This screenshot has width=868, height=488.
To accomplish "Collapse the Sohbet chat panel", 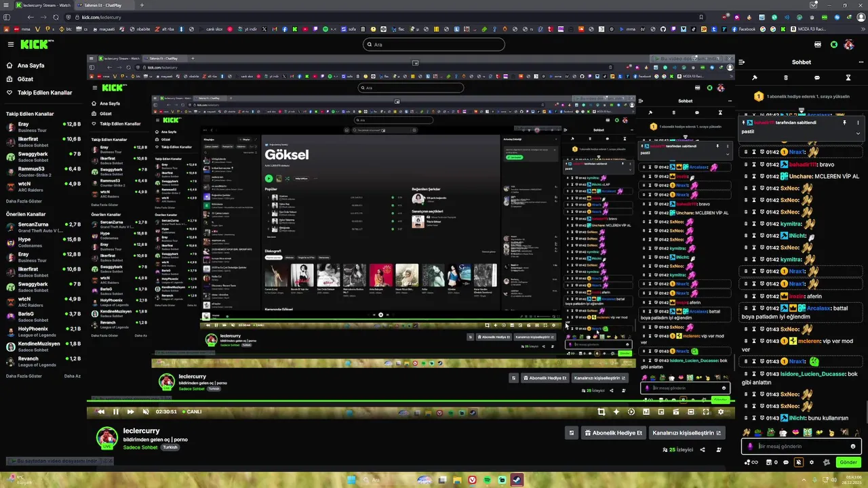I will tap(742, 62).
